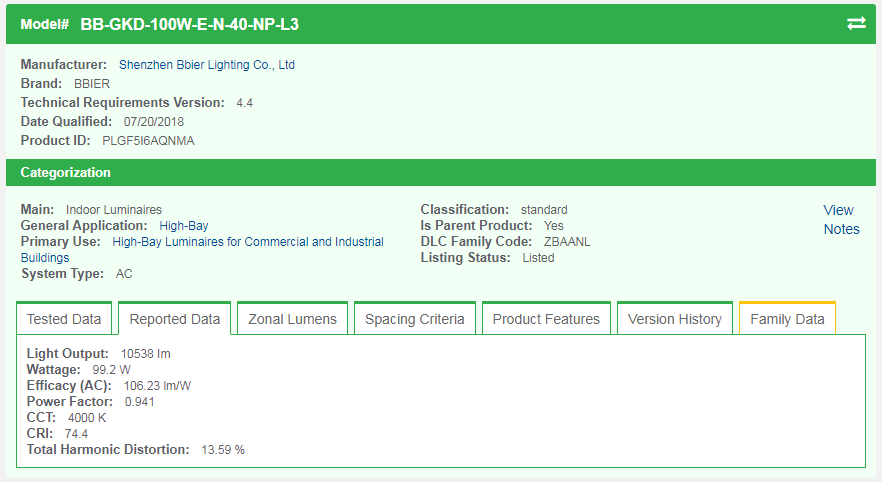The image size is (882, 482).
Task: Open Shenzhen Bbier Lighting Co., Ltd link
Action: (206, 65)
